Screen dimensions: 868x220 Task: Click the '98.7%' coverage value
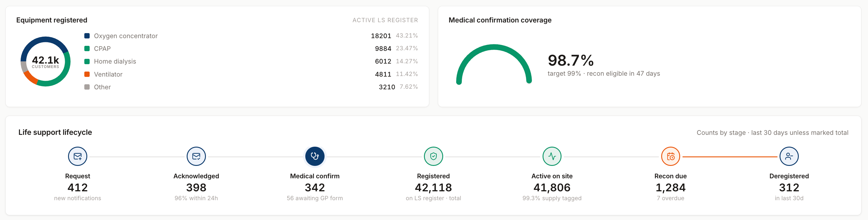point(571,61)
